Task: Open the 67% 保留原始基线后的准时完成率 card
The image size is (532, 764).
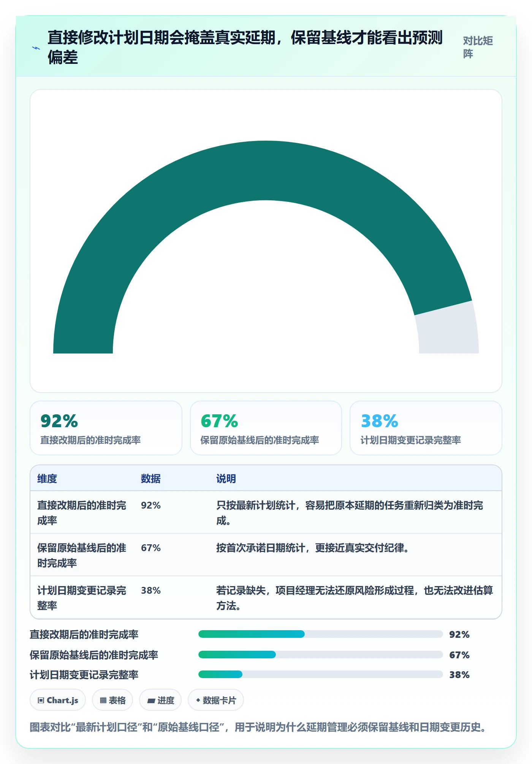Action: (x=266, y=428)
